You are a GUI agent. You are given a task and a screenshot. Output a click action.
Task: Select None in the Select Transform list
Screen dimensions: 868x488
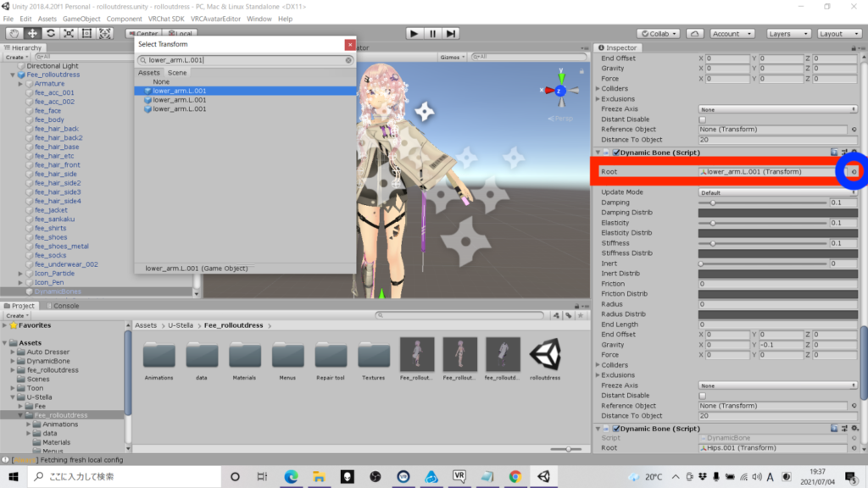click(161, 82)
